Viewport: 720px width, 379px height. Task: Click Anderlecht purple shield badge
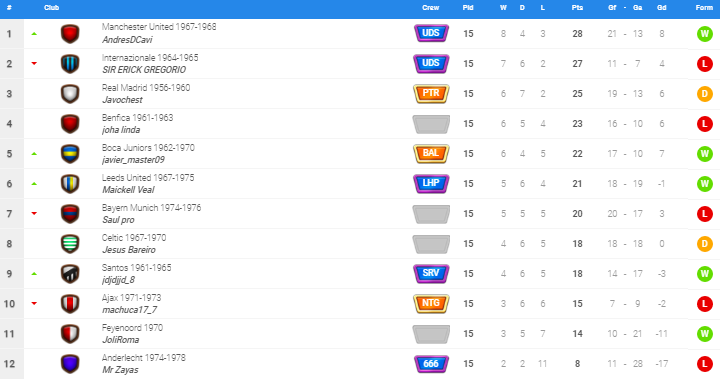(70, 364)
